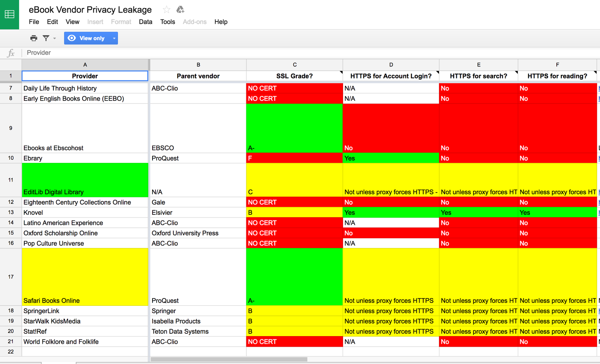
Task: Select the Springer parent vendor cell
Action: point(198,311)
